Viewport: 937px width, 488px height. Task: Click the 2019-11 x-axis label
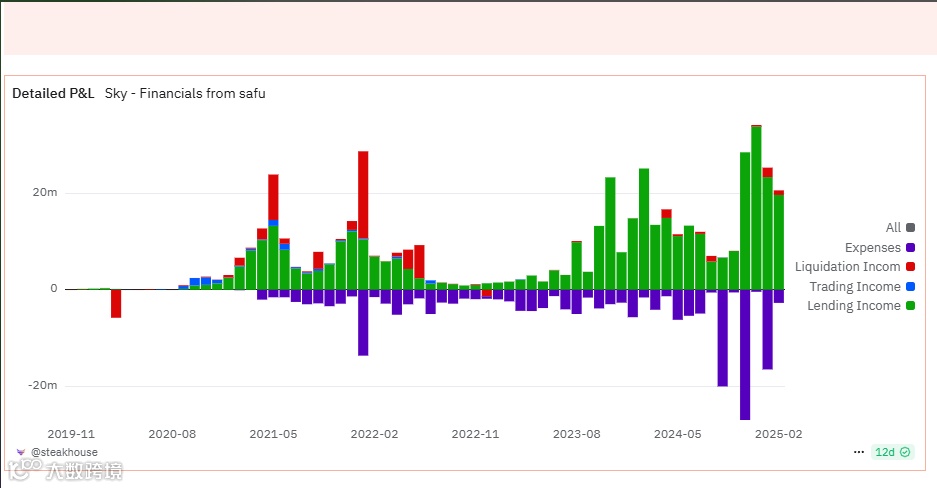71,434
